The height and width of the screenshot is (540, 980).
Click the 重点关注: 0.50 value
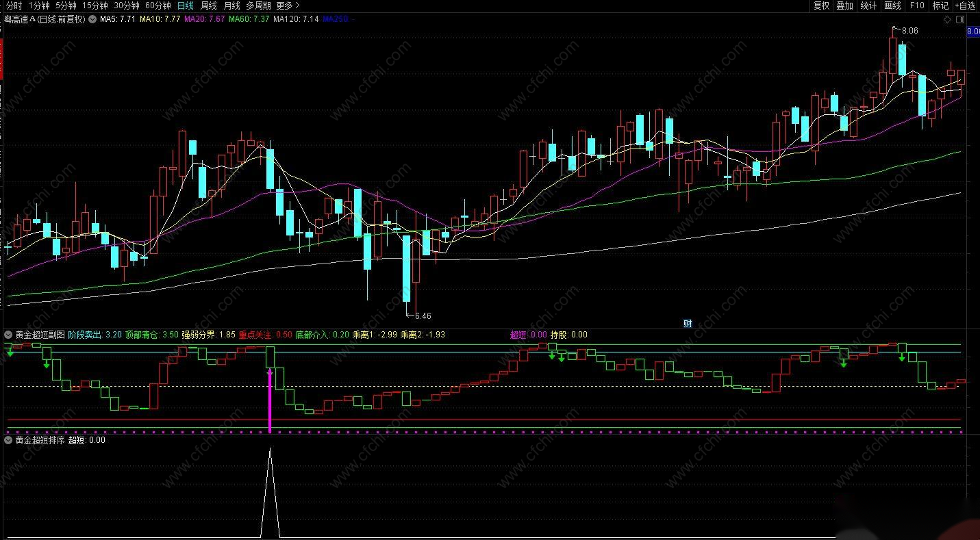[x=265, y=335]
